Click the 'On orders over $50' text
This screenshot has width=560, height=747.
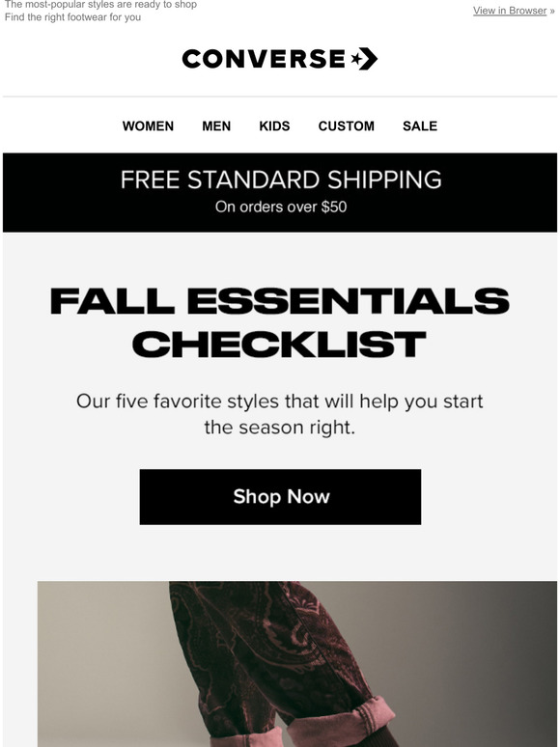281,207
